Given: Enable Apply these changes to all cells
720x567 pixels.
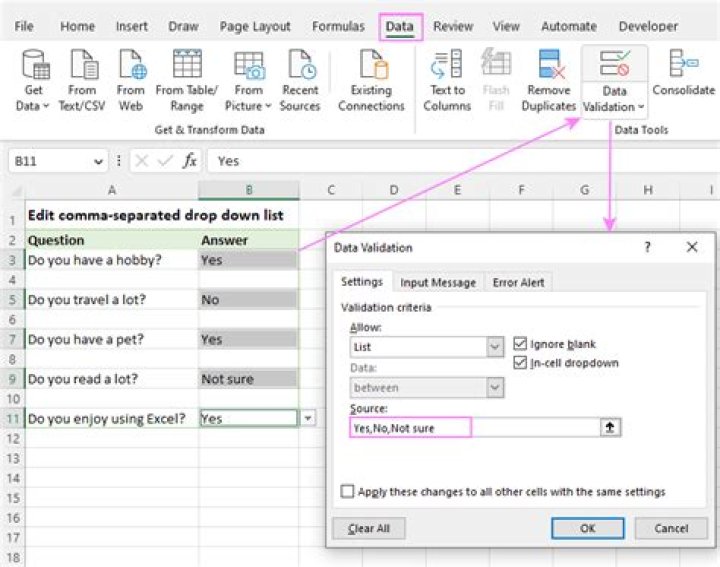Looking at the screenshot, I should pyautogui.click(x=348, y=492).
